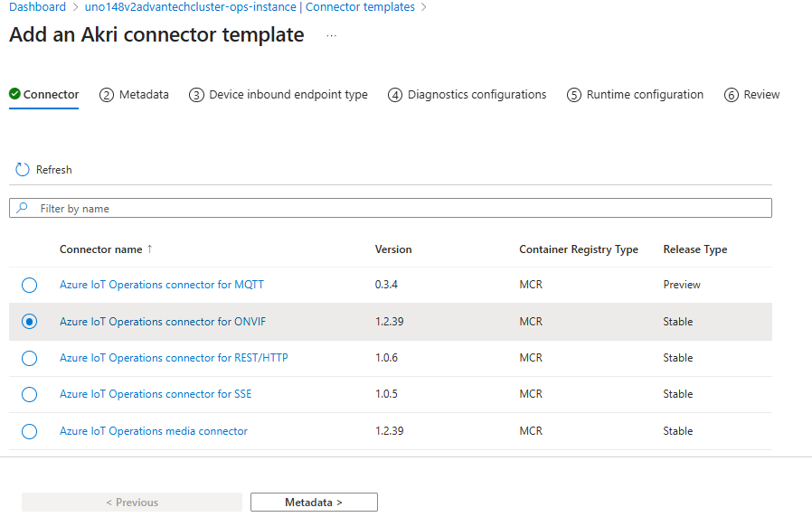Select the REST/HTTP connector radio button
The height and width of the screenshot is (517, 812).
29,358
